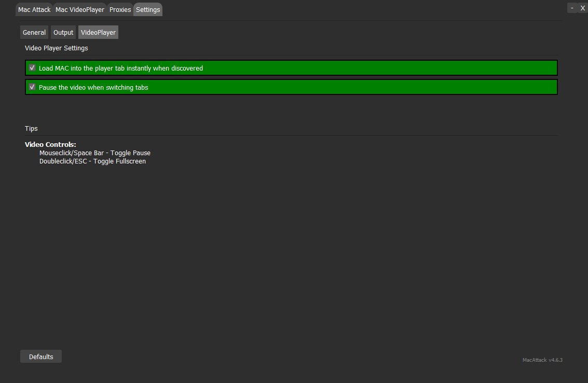Go to the Proxies tab
The image size is (588, 383).
(120, 10)
